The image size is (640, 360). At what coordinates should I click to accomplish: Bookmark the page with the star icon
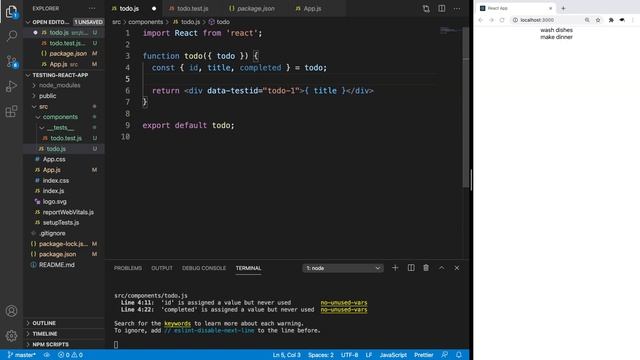(598, 20)
